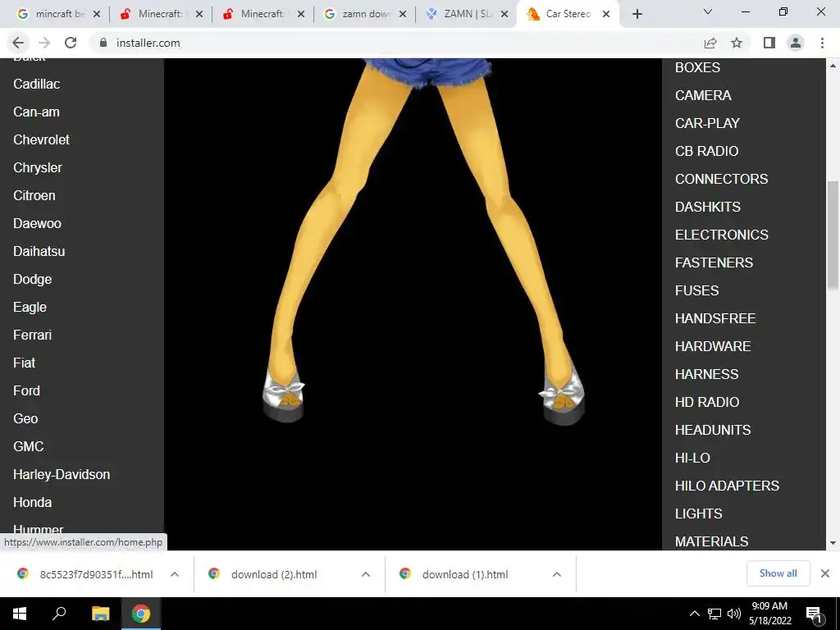Open the notification center icon
Screen dimensions: 840x630
[814, 614]
